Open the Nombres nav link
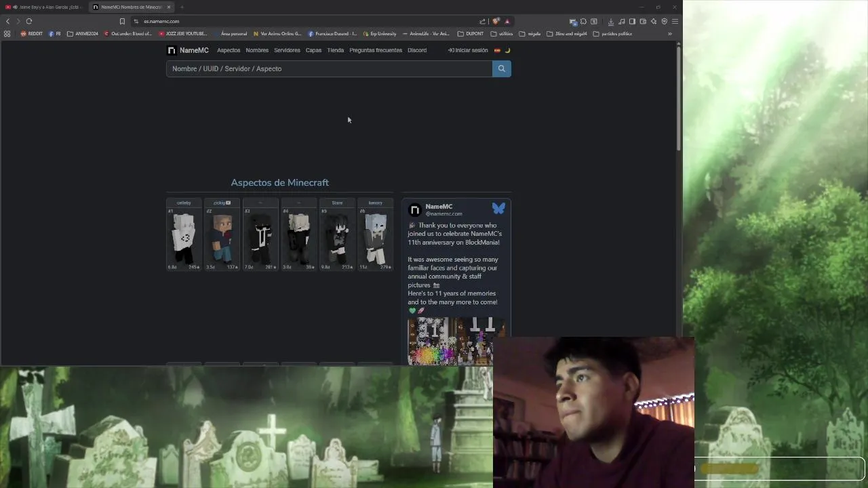This screenshot has width=868, height=488. coord(257,50)
